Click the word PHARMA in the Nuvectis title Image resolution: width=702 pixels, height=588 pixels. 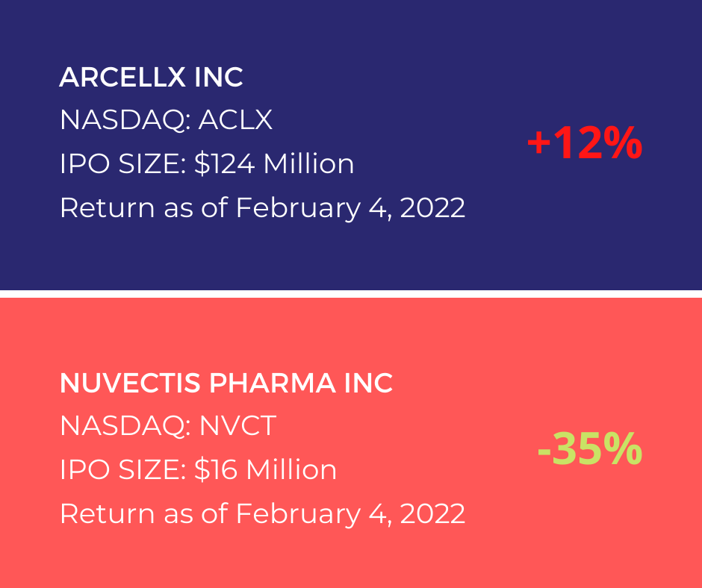click(272, 383)
